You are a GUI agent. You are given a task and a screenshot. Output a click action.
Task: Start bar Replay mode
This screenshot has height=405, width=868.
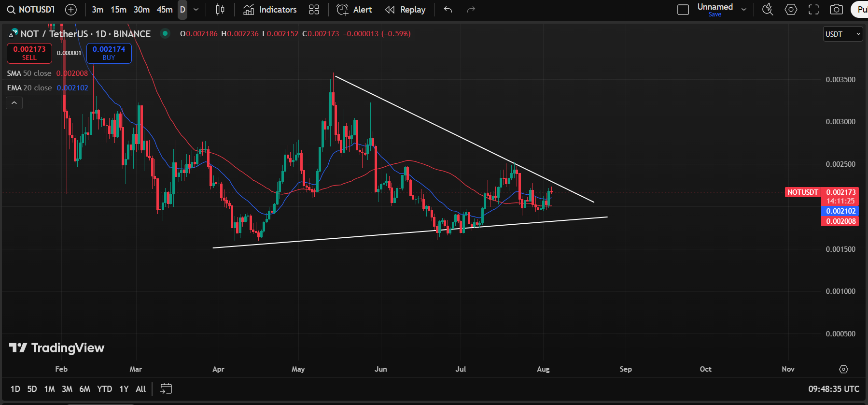coord(405,10)
